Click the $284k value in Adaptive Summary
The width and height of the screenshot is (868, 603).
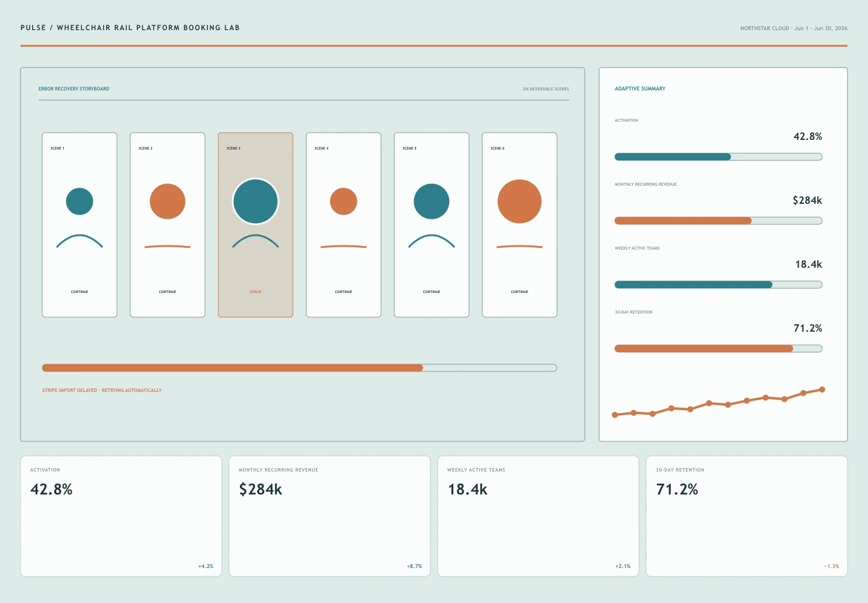click(807, 200)
